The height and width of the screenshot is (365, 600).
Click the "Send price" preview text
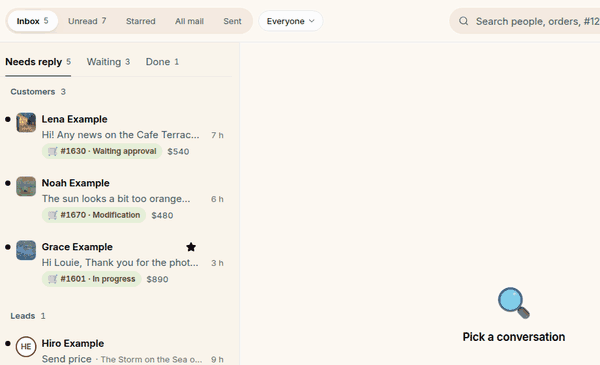67,359
